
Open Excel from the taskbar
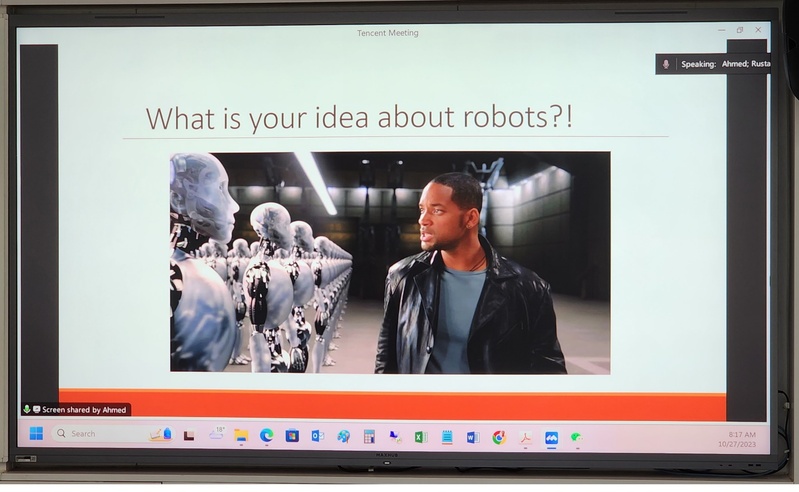[421, 437]
